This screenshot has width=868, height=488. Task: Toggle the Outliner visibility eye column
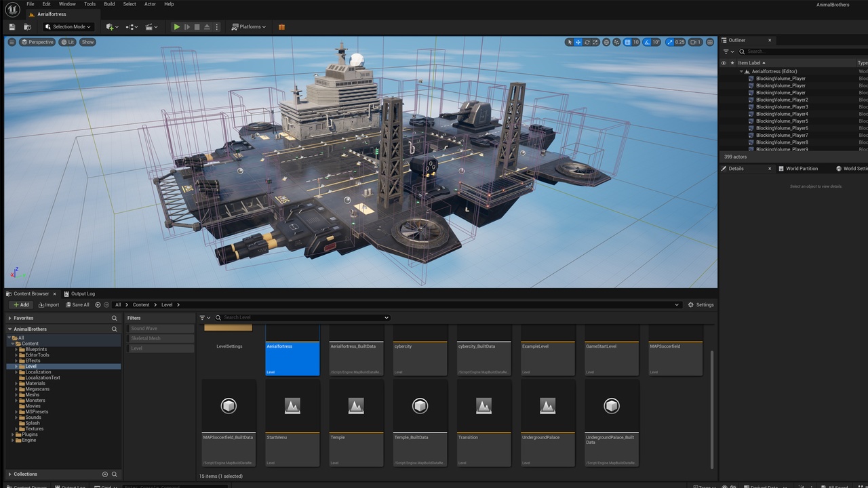tap(723, 63)
